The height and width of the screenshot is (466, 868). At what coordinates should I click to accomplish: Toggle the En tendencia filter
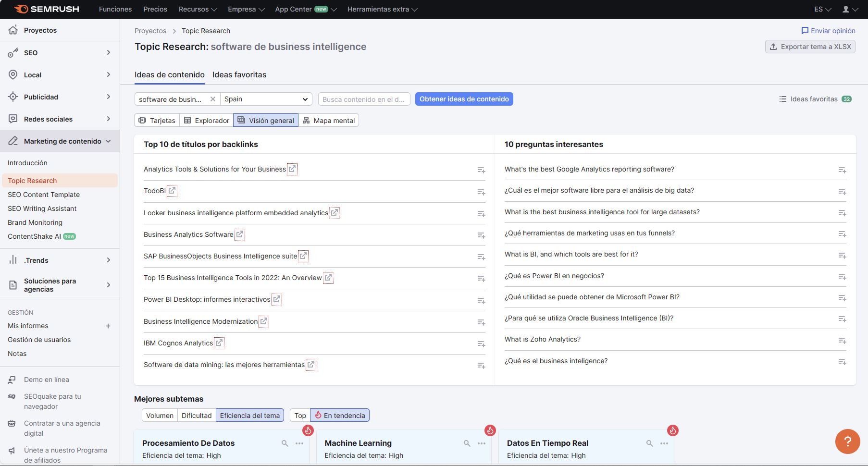(x=340, y=416)
